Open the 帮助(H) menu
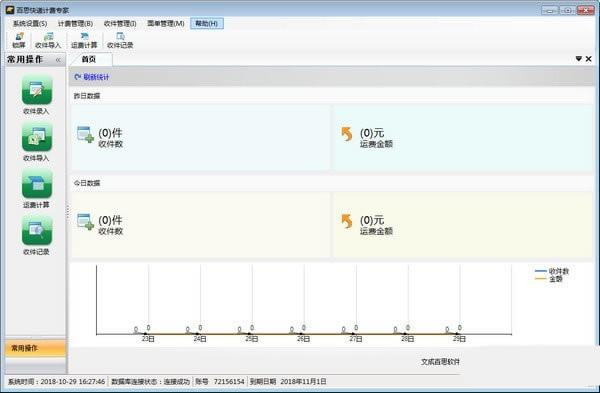Screen dimensions: 600x393 [207, 24]
